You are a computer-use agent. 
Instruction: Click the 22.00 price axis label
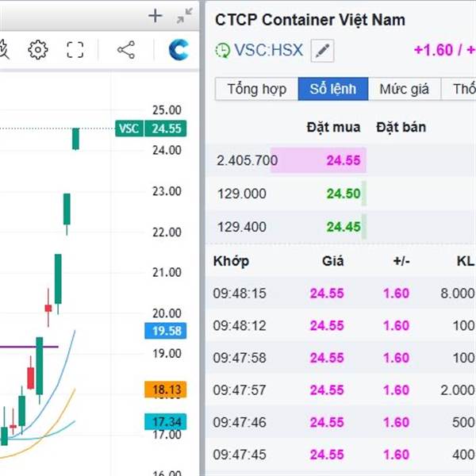tap(167, 232)
